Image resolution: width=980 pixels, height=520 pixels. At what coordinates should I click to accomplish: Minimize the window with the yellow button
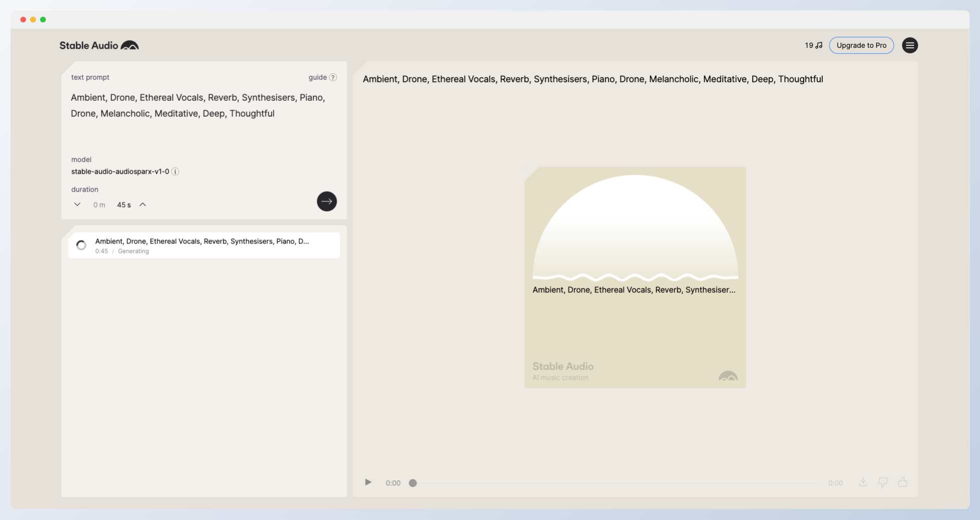(x=33, y=19)
